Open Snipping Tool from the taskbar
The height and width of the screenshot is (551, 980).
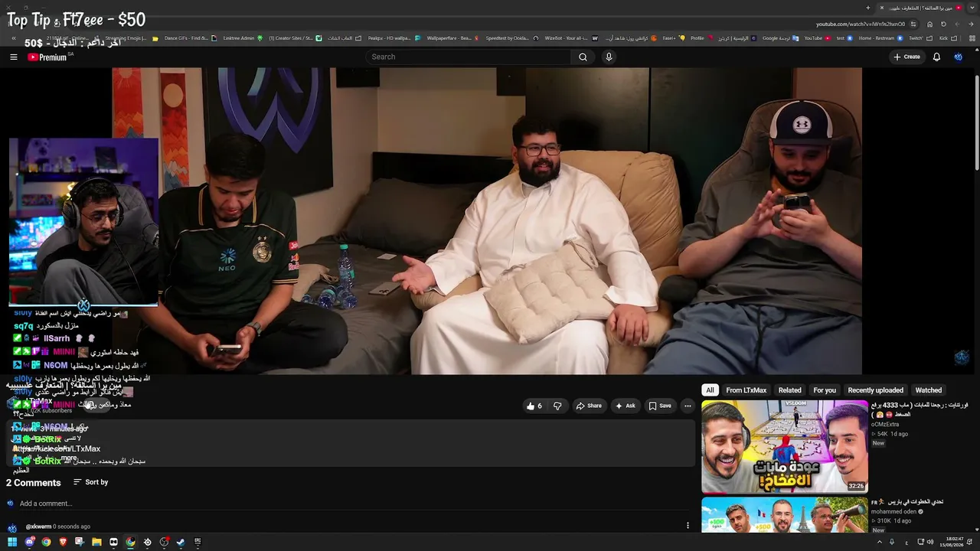pos(80,543)
